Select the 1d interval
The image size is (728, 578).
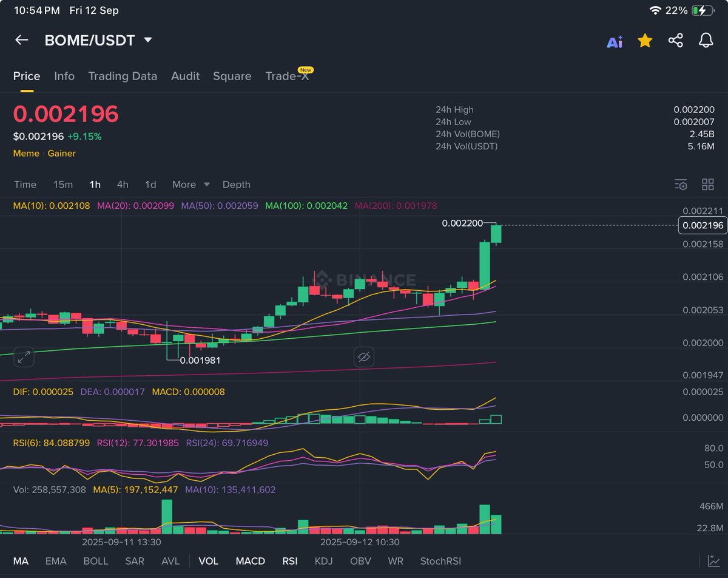click(150, 185)
